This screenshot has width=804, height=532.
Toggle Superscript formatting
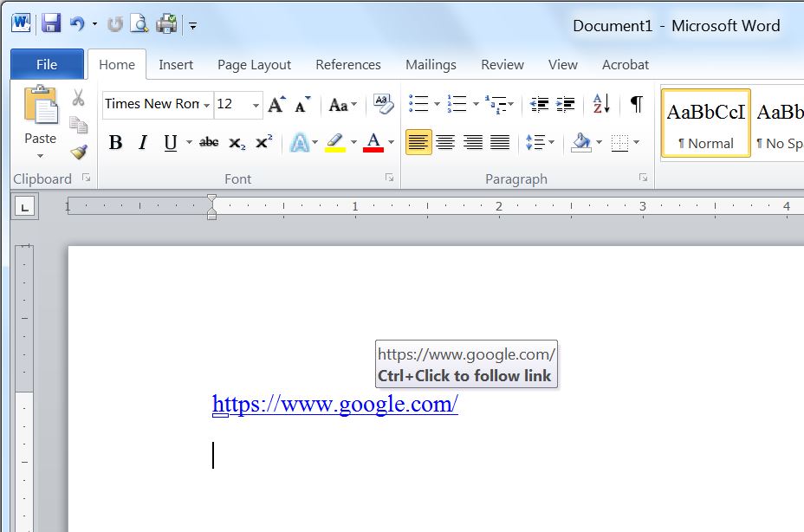264,141
